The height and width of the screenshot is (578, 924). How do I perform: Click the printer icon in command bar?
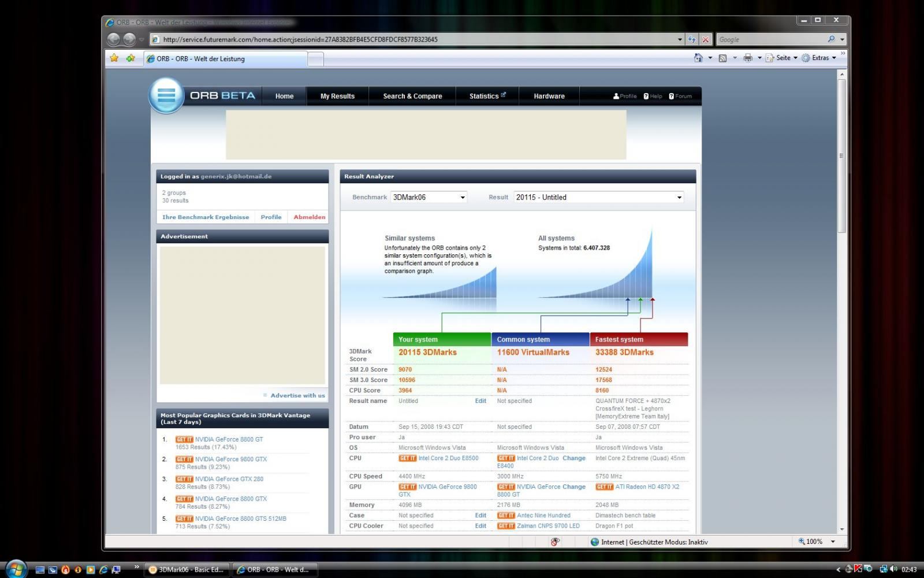[x=748, y=58]
